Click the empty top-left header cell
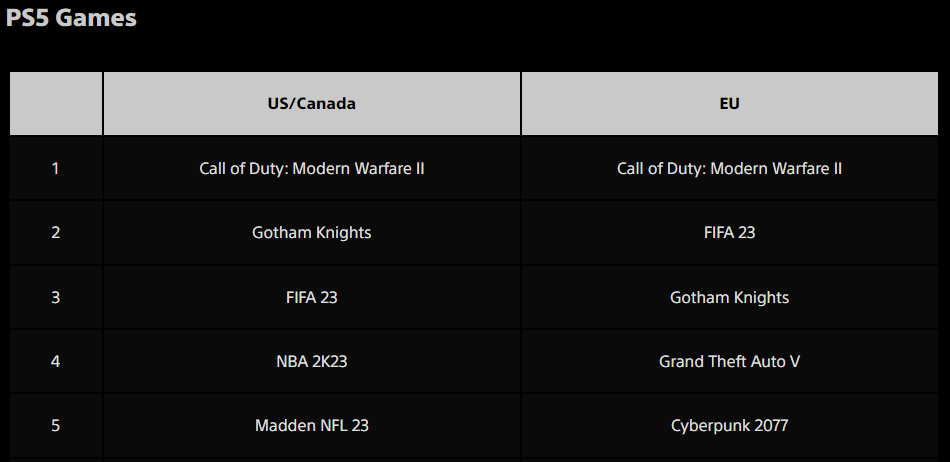 coord(56,103)
